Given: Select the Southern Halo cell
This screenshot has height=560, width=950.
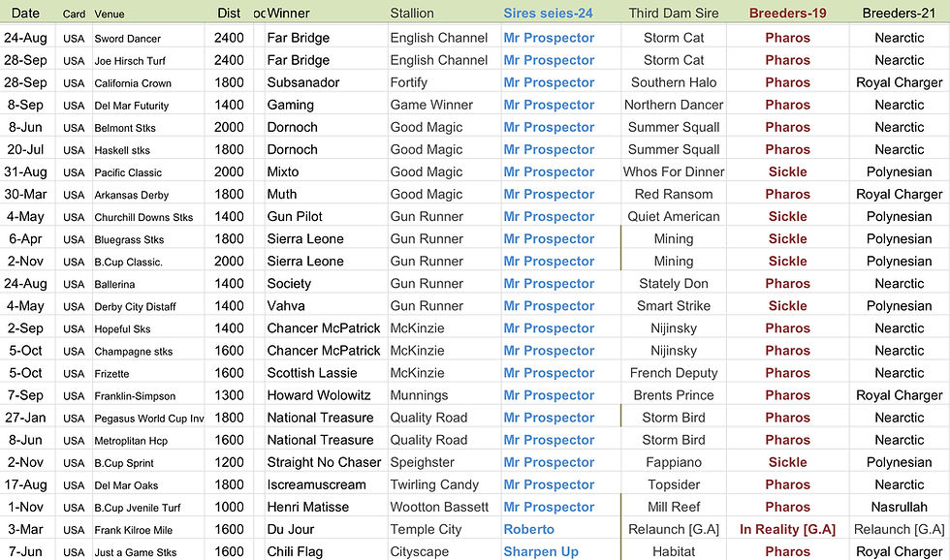Looking at the screenshot, I should tap(674, 82).
